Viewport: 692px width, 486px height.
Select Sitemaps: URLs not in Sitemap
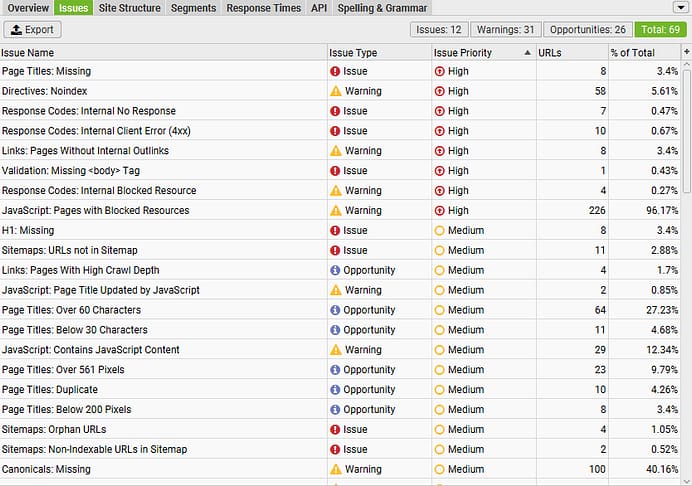click(x=340, y=250)
